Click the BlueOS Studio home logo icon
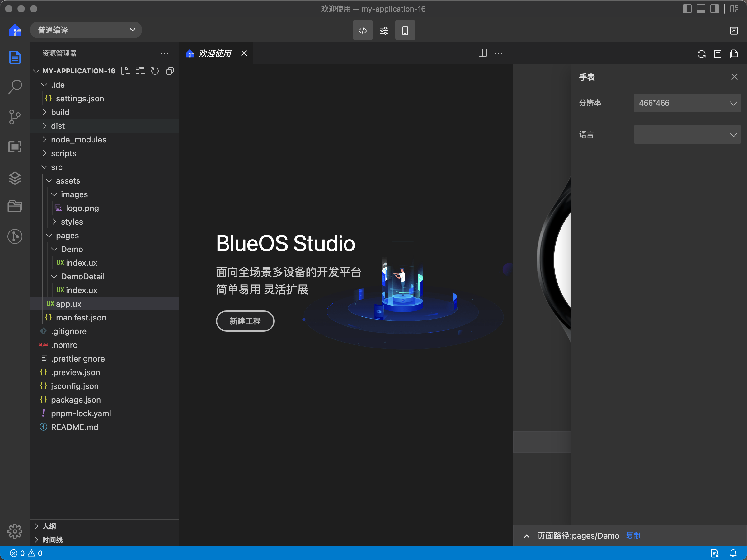 [x=15, y=30]
